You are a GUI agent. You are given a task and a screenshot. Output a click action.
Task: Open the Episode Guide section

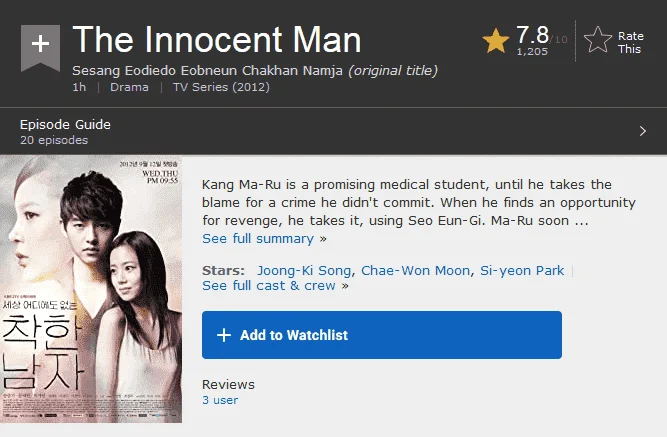(334, 131)
